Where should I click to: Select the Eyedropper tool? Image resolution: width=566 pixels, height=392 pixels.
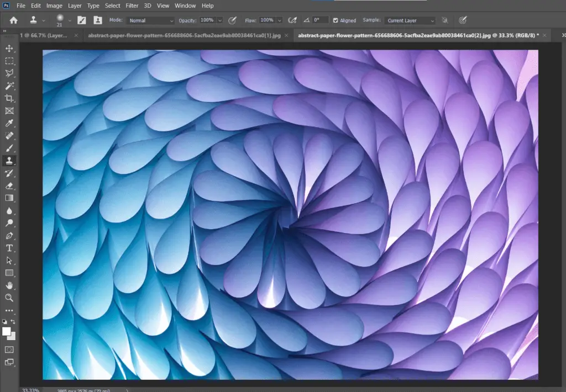pos(9,123)
